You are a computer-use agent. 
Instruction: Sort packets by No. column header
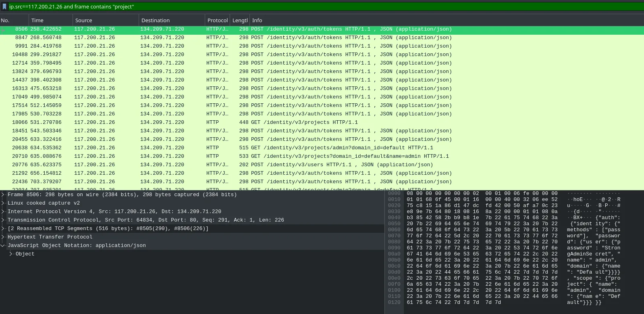click(14, 20)
